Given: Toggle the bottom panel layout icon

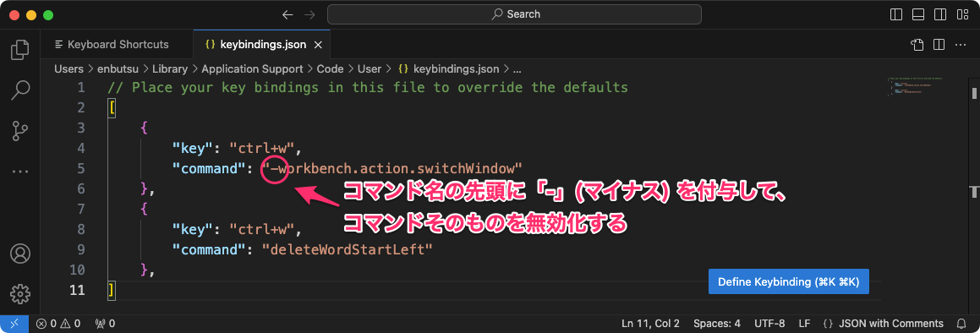Looking at the screenshot, I should coord(918,14).
